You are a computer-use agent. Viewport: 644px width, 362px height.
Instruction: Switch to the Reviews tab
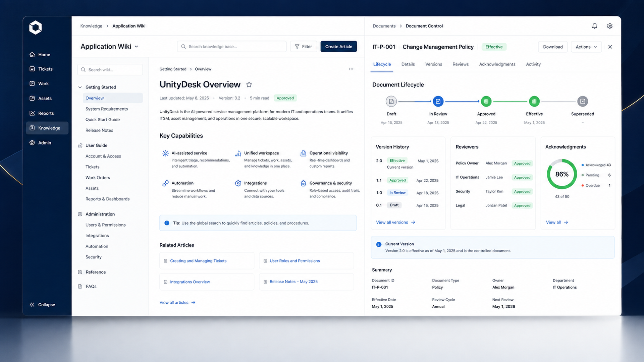461,64
